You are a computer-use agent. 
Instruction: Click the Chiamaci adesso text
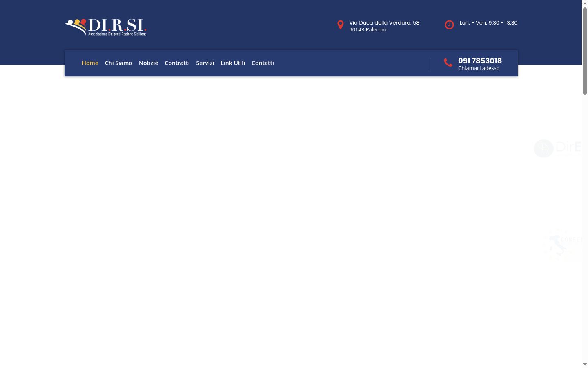pos(479,68)
